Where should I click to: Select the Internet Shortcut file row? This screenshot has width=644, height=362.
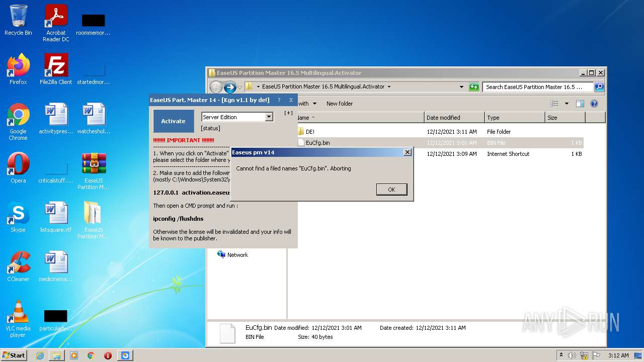pos(508,154)
